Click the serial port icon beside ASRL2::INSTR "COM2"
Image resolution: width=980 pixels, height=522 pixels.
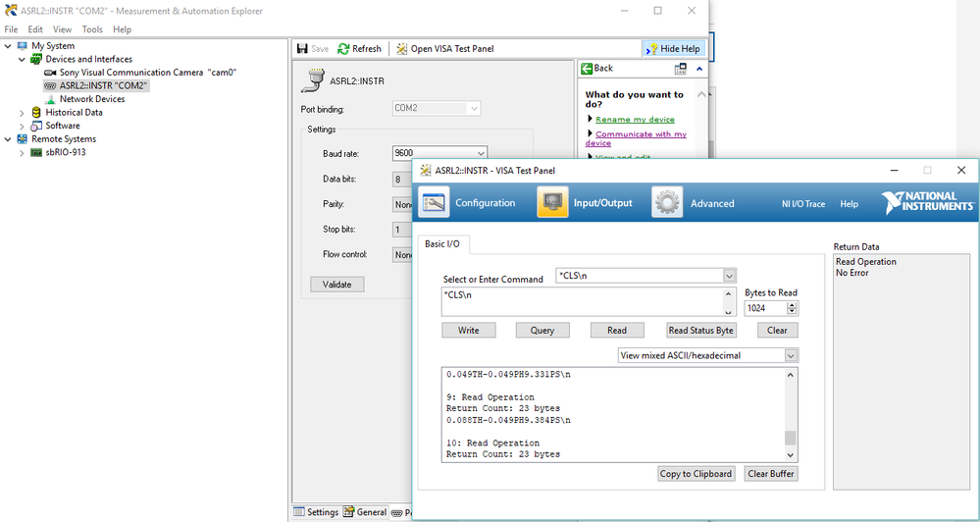(x=50, y=85)
